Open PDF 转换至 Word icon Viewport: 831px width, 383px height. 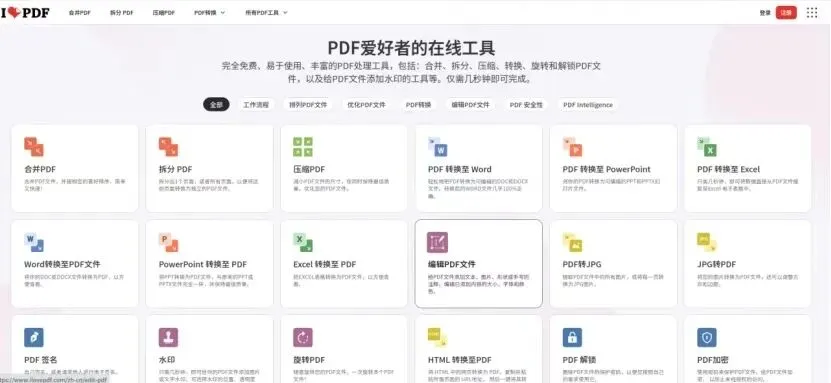[437, 147]
